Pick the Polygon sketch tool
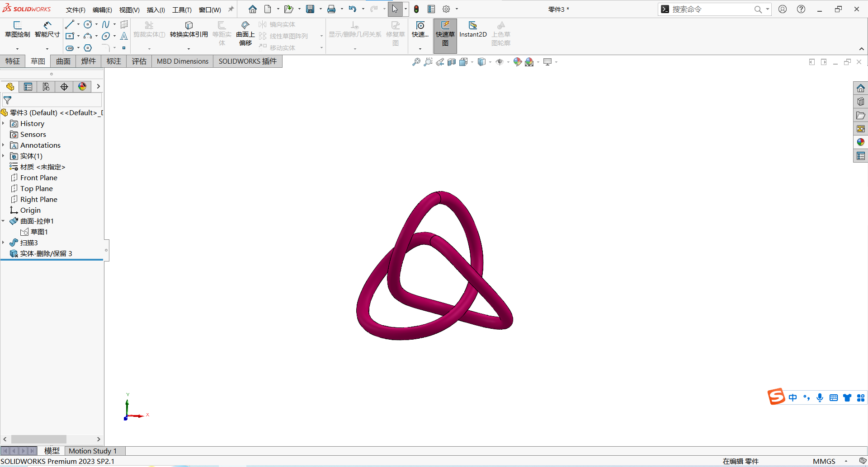 point(88,48)
